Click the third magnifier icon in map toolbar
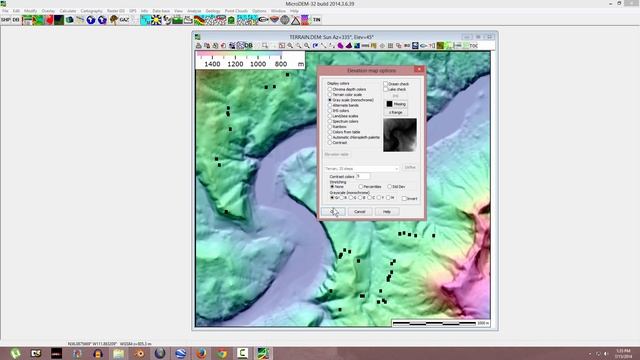640x360 pixels. [307, 46]
